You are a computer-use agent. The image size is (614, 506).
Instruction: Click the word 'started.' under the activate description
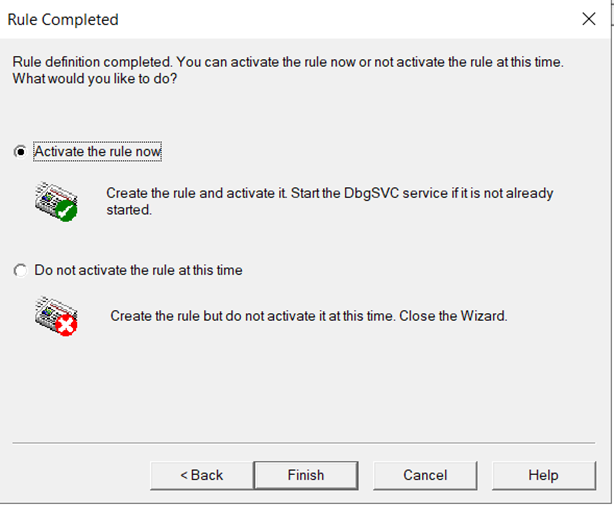coord(129,210)
